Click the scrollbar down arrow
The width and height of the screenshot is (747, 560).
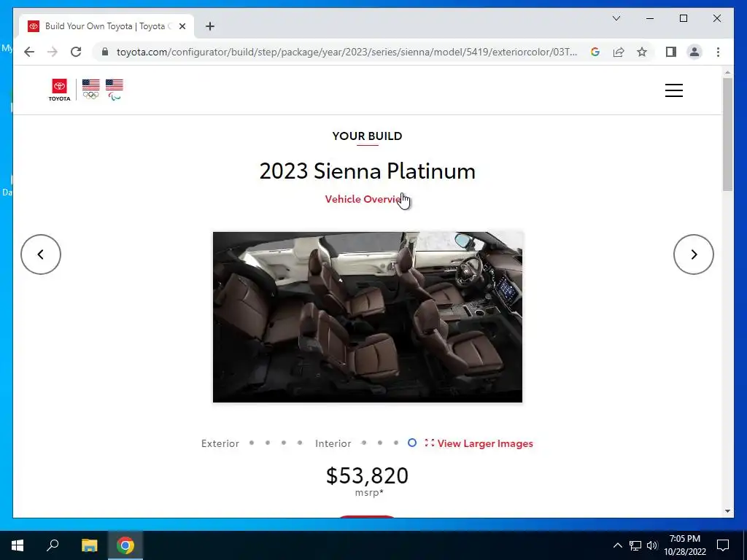click(727, 511)
